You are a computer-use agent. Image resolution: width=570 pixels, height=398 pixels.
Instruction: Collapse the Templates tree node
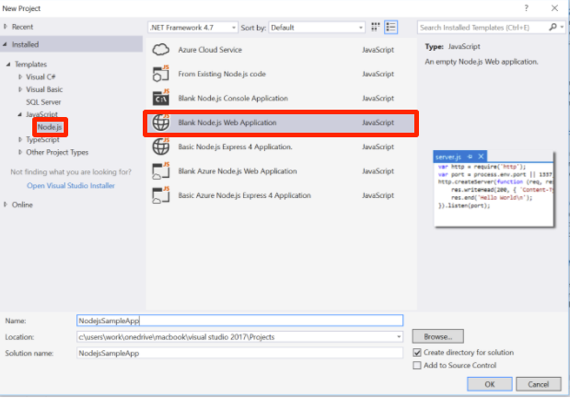pyautogui.click(x=8, y=64)
